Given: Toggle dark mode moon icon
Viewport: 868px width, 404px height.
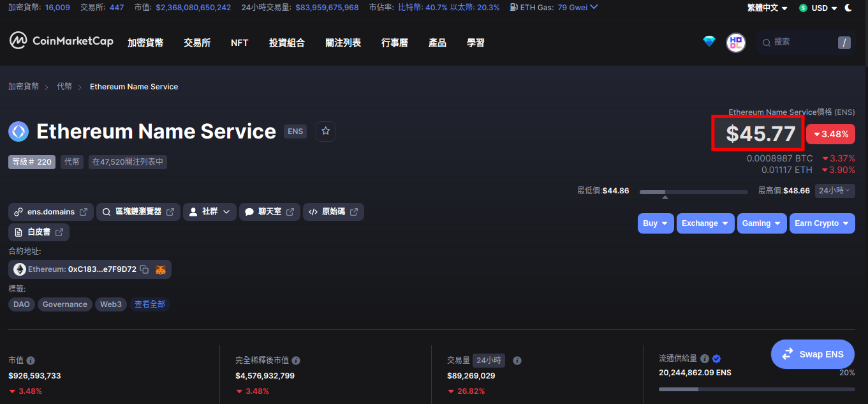Looking at the screenshot, I should pos(848,8).
